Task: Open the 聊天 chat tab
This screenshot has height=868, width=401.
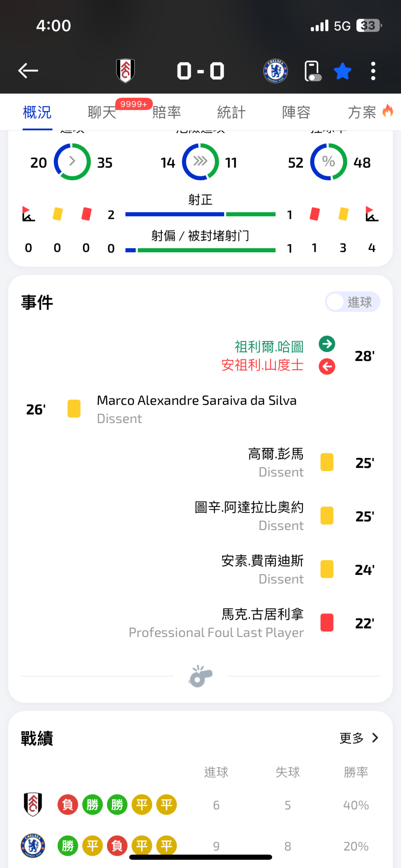Action: 102,112
